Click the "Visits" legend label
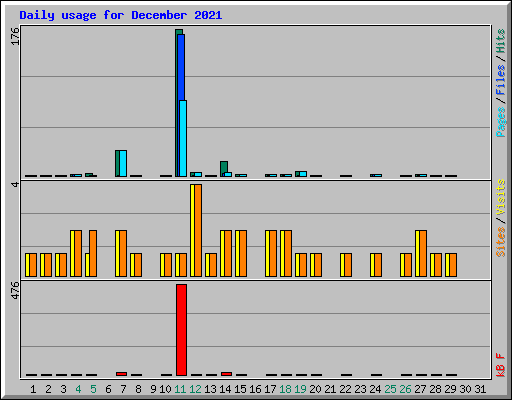Image resolution: width=512 pixels, height=400 pixels. pyautogui.click(x=500, y=197)
